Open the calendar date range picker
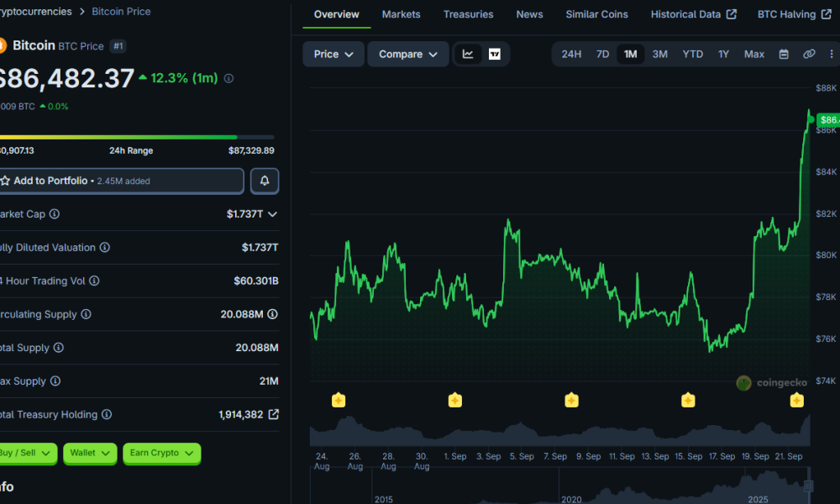The height and width of the screenshot is (504, 840). [783, 54]
